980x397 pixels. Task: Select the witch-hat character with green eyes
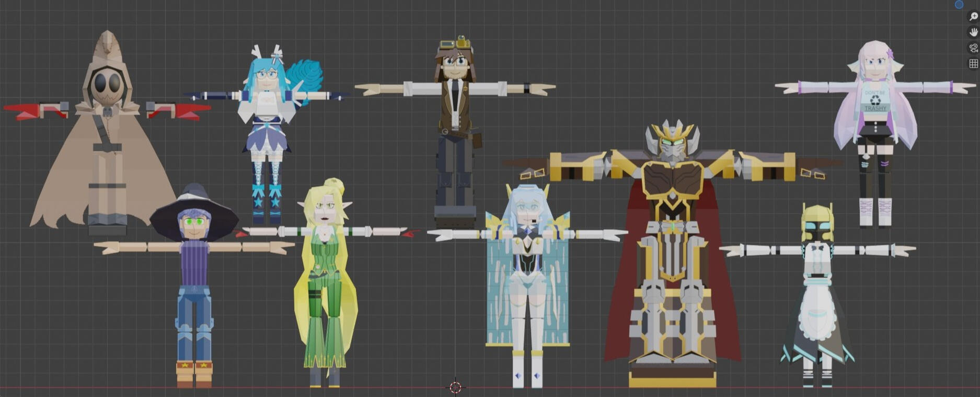tap(194, 285)
